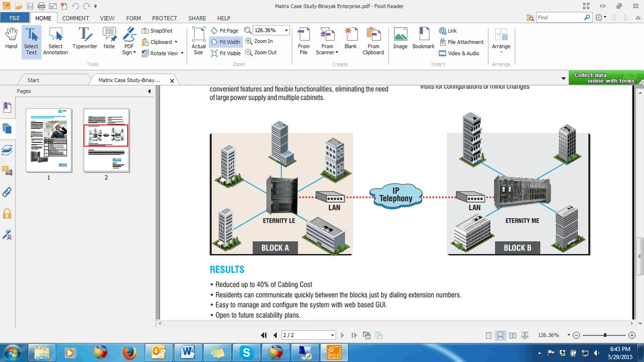Go to the first page

(264, 335)
